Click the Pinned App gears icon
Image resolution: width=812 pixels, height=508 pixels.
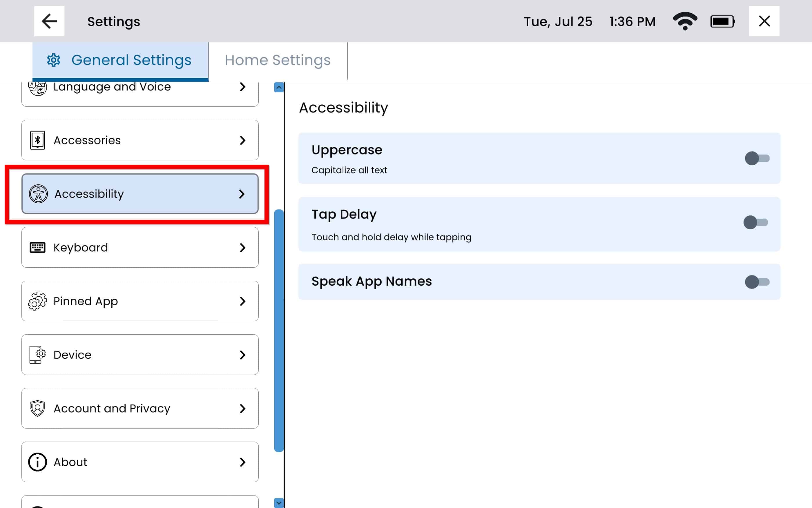[37, 301]
